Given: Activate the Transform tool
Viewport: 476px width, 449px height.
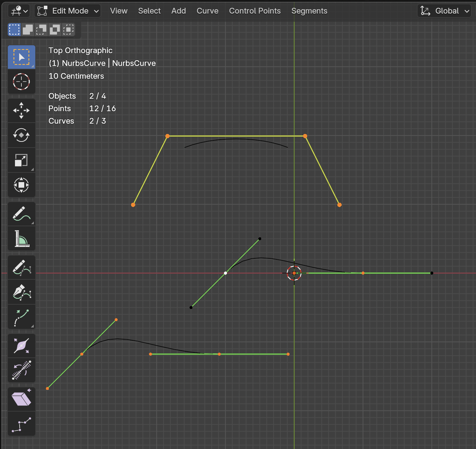Looking at the screenshot, I should pyautogui.click(x=21, y=185).
